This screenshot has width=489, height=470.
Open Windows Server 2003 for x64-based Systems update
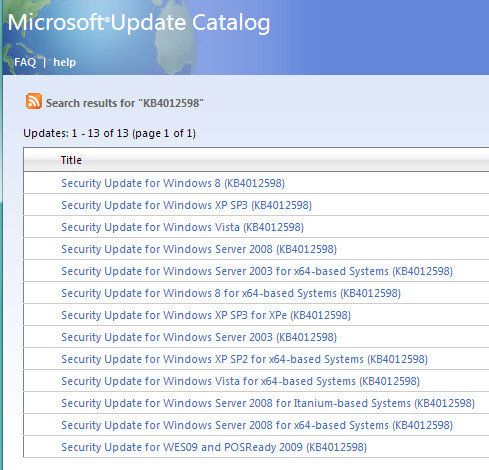(257, 271)
